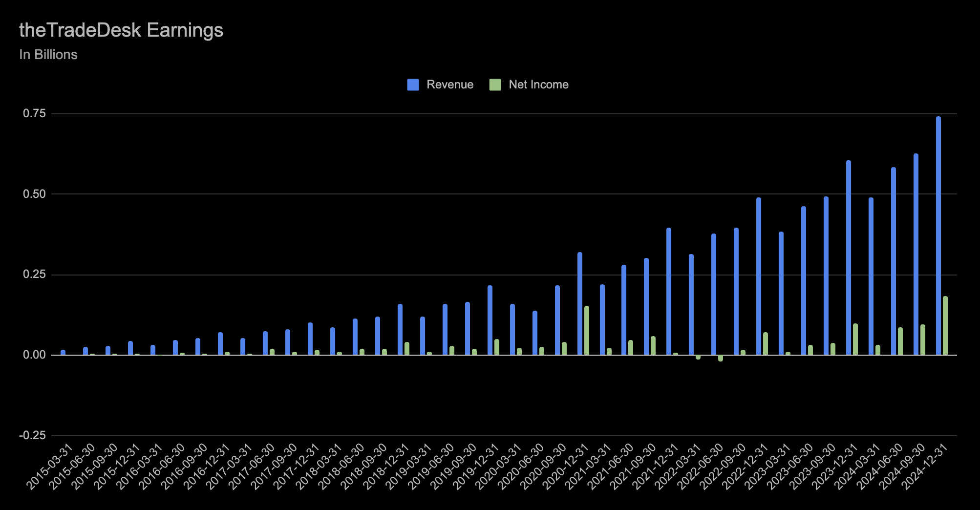
Task: Click the 0.00 y-axis label
Action: (34, 355)
